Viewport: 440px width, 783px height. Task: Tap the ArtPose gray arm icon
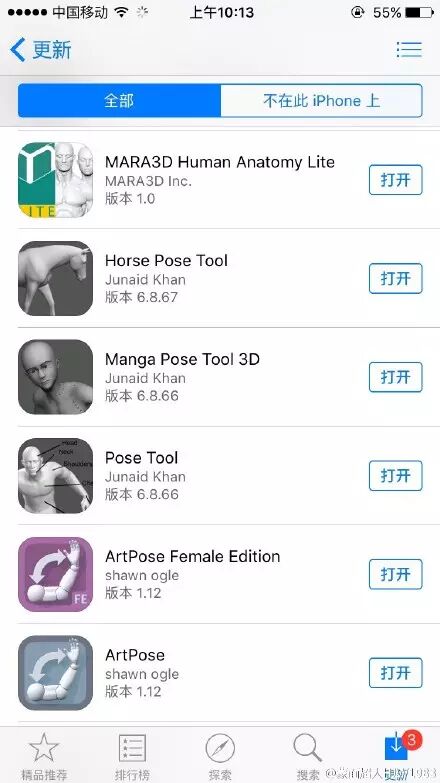[x=55, y=673]
